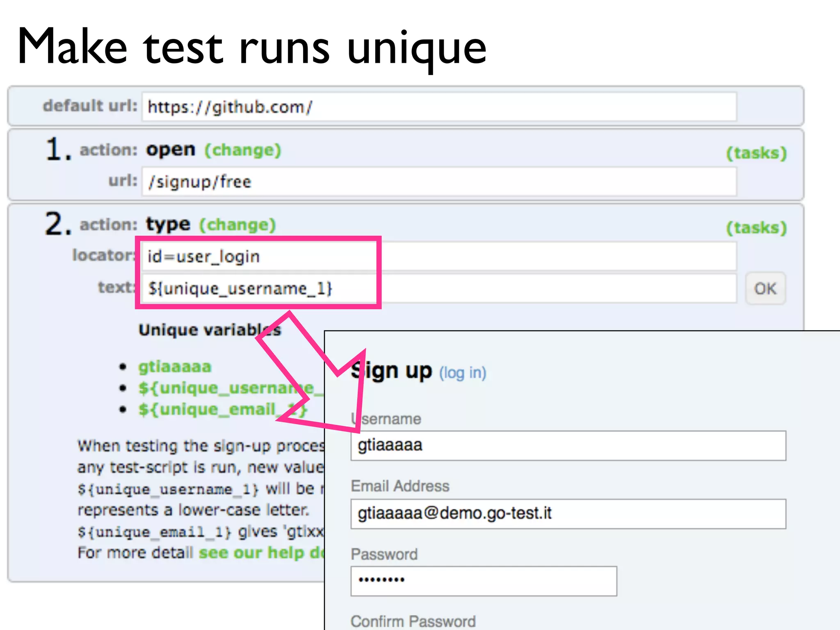
Task: Click the locator field id=user_login
Action: click(439, 256)
